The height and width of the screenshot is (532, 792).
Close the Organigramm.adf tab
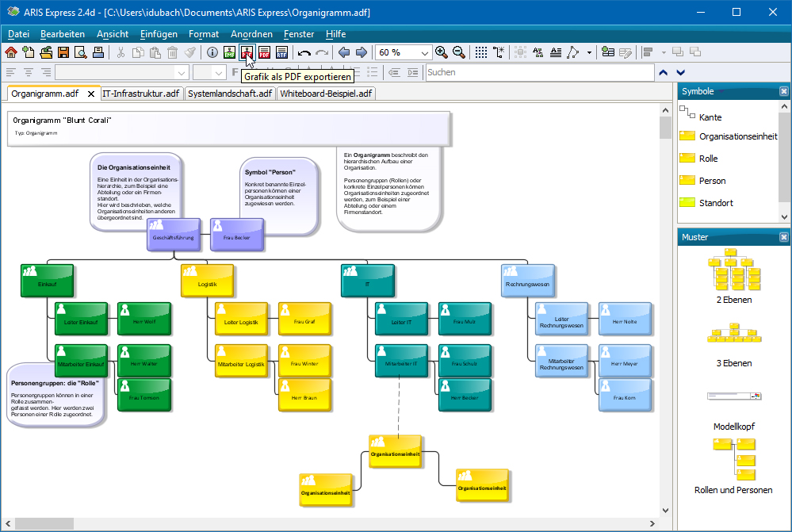91,94
